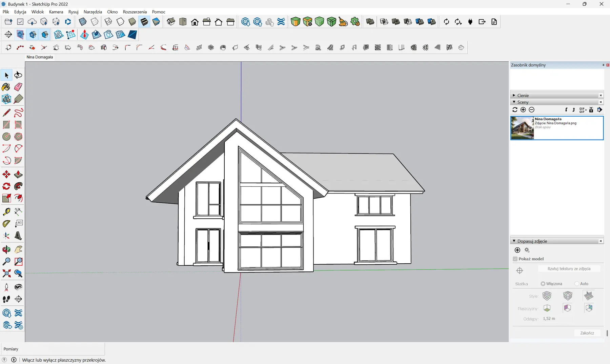Click the Zoom Extents tool
Viewport: 610px width, 364px height.
[6, 274]
